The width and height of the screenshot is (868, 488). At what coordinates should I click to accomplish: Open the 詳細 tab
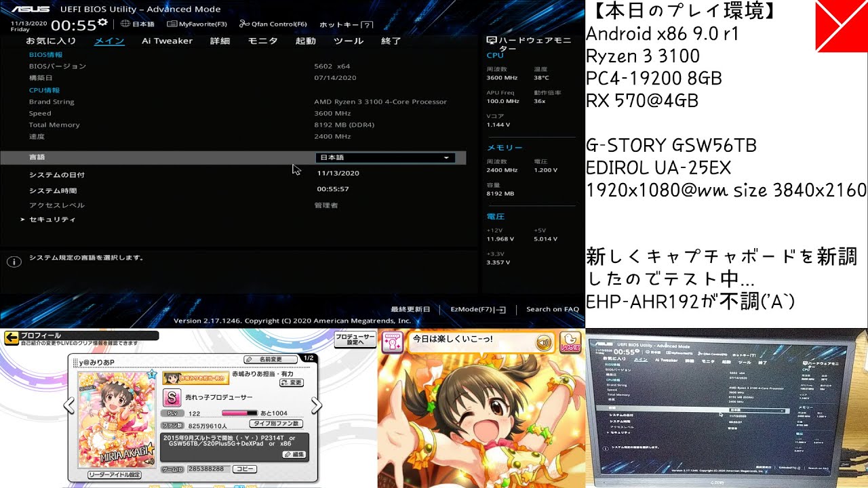point(220,41)
